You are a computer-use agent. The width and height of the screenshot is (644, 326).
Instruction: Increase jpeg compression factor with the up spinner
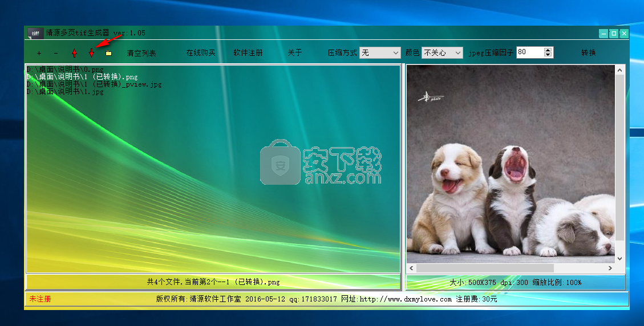[548, 50]
